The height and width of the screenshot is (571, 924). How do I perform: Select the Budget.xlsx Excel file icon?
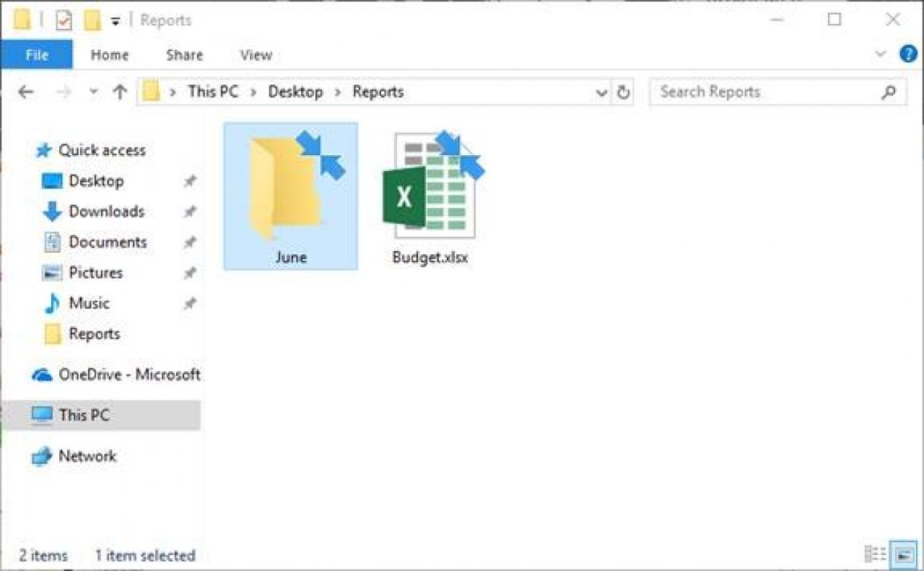[x=432, y=186]
